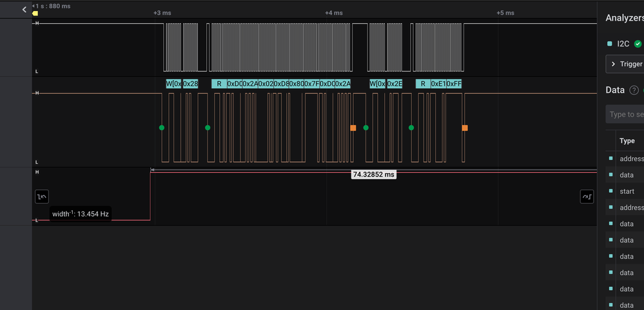Screen dimensions: 644x310
Task: Select the 0x02 decoded bubble
Action: coord(266,84)
